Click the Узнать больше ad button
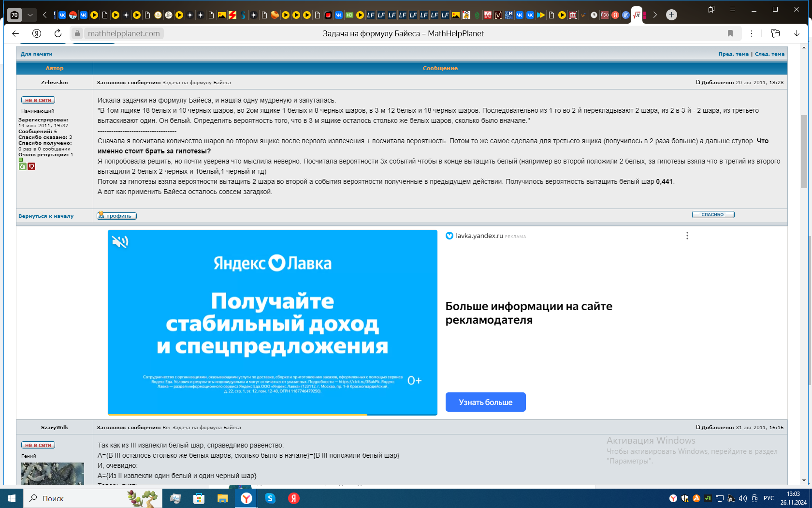Viewport: 812px width, 508px height. pyautogui.click(x=485, y=402)
